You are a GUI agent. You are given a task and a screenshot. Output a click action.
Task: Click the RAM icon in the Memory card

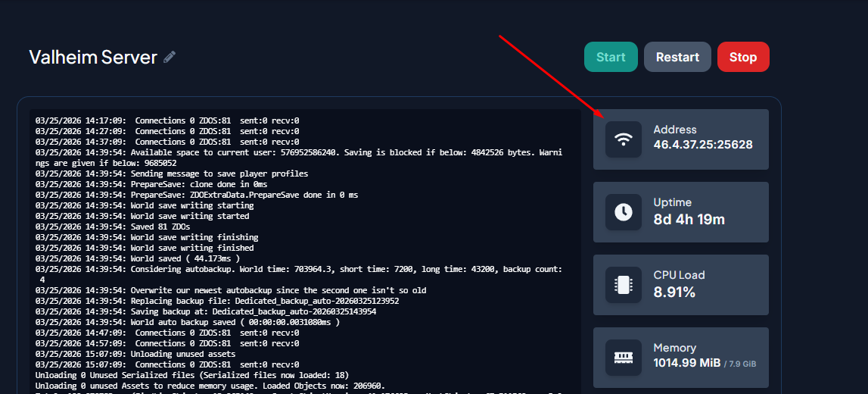(x=623, y=357)
